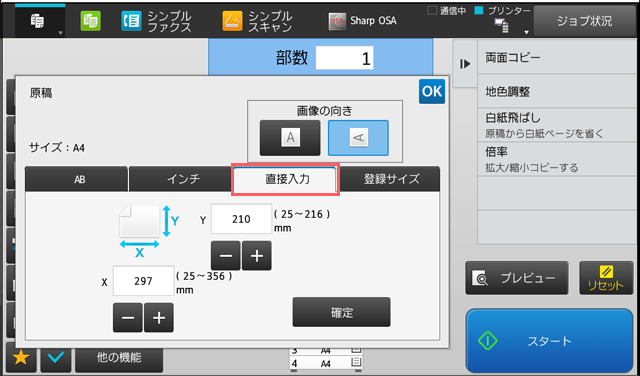Launch Sharp OSA application
This screenshot has width=640, height=376.
click(362, 21)
